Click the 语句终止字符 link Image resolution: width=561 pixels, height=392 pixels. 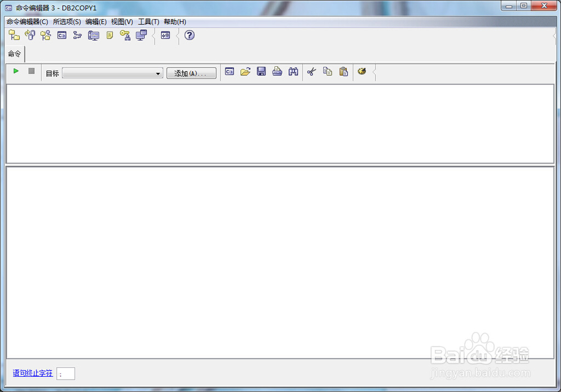pos(33,373)
